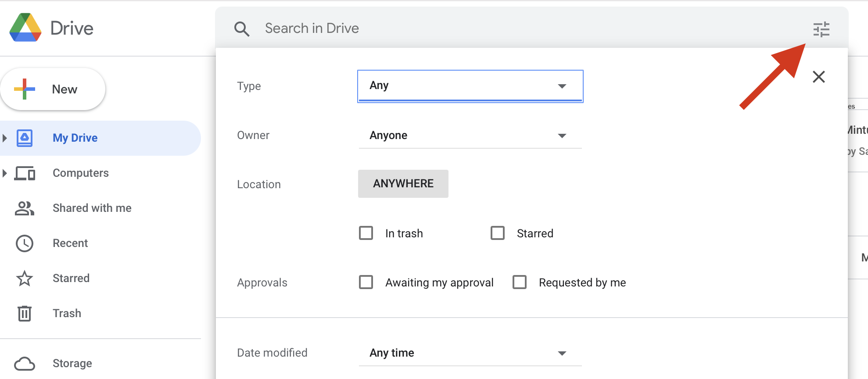868x379 pixels.
Task: Open Trash in the sidebar
Action: [x=100, y=313]
